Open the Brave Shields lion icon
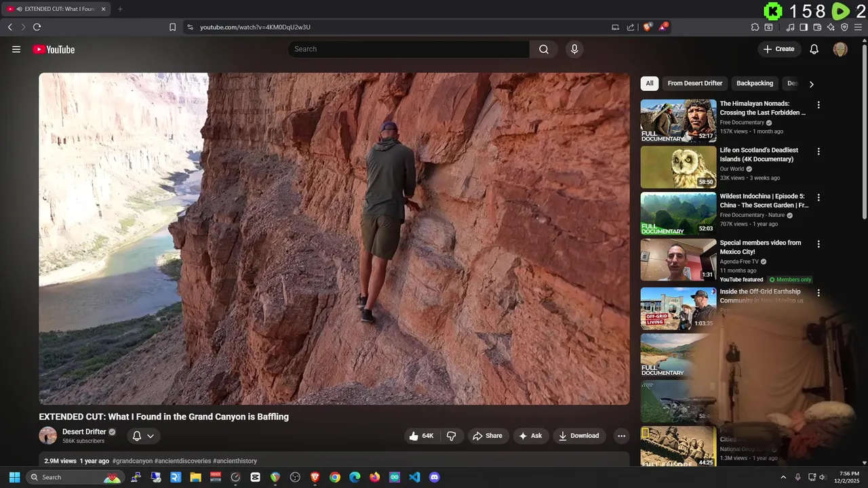The width and height of the screenshot is (868, 488). coord(647,27)
